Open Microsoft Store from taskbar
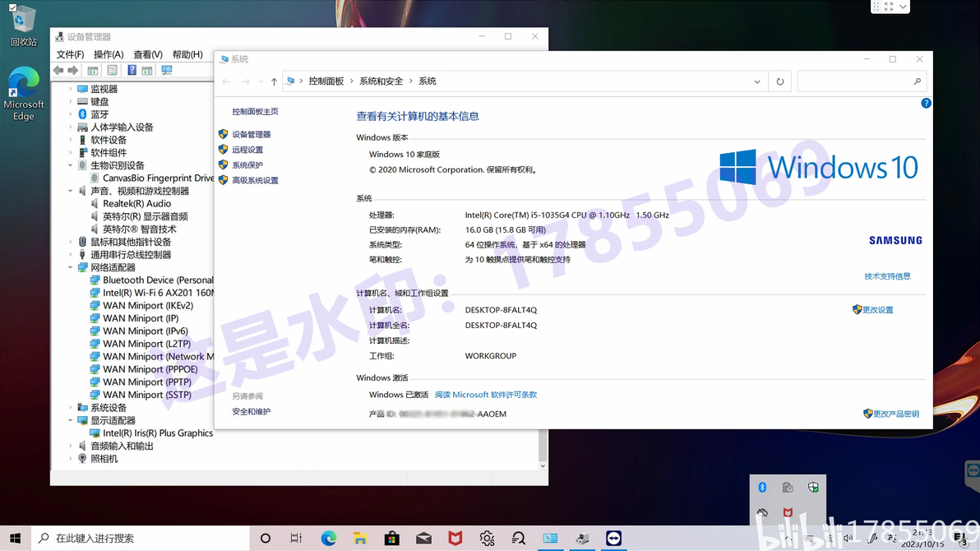 coord(392,538)
